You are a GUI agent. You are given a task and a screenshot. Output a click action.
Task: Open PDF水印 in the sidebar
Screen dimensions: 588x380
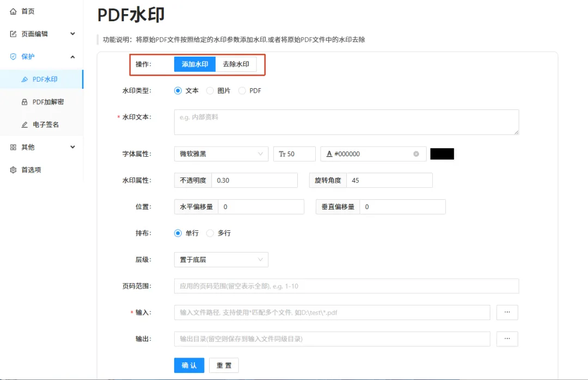pos(41,79)
